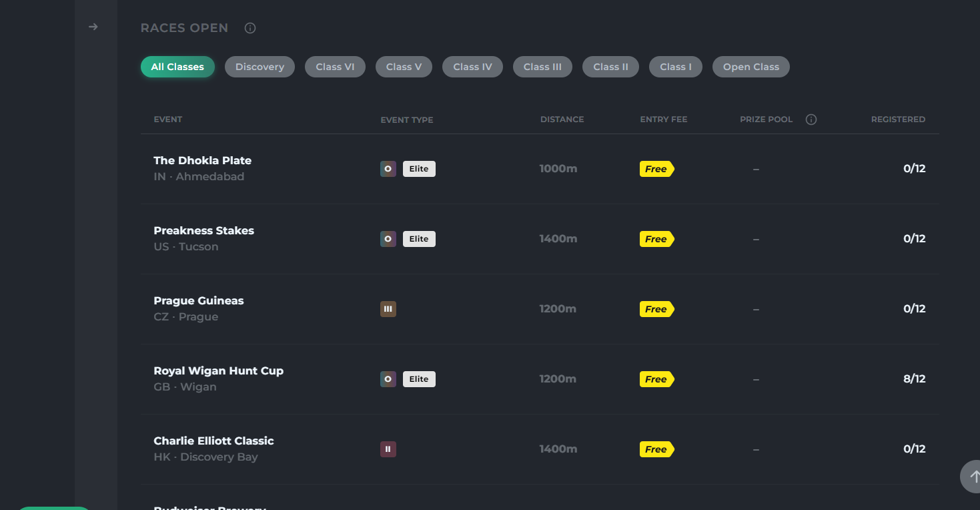
Task: Click US · Tucson location text
Action: click(x=186, y=247)
